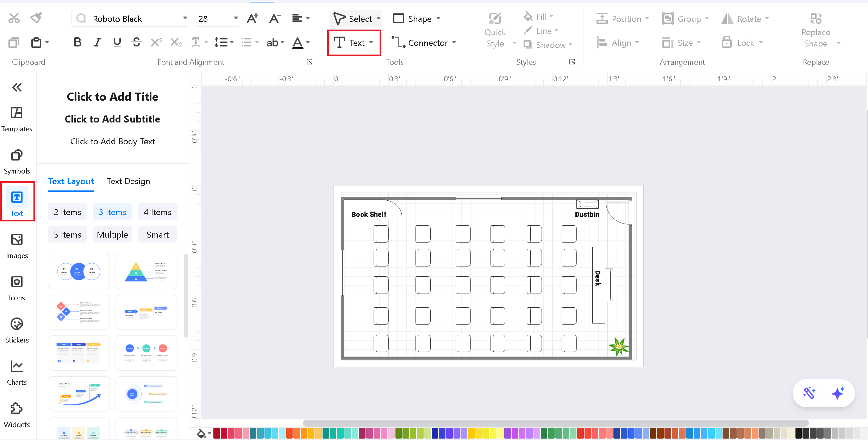This screenshot has height=440, width=868.
Task: Open the Stickers panel
Action: tap(17, 331)
